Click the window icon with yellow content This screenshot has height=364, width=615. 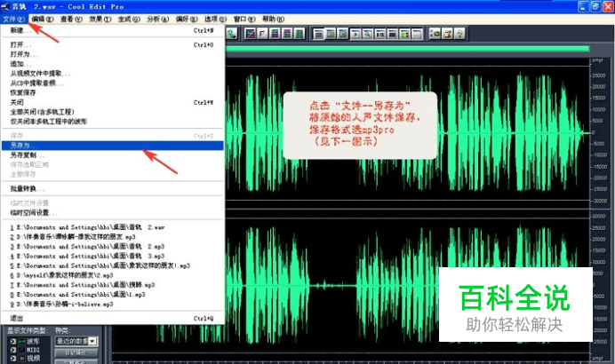(x=331, y=34)
